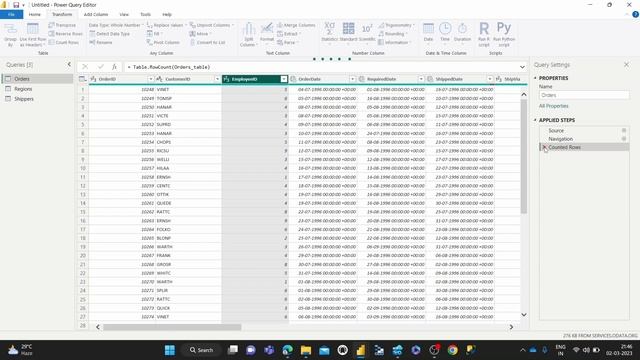The image size is (640, 360).
Task: Click the Group By icon
Action: 11,34
